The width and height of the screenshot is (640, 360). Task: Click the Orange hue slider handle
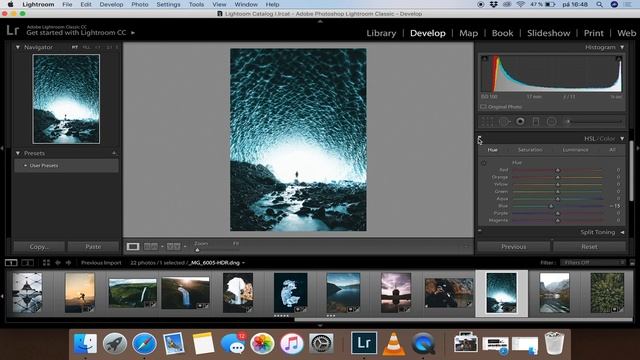tap(558, 177)
